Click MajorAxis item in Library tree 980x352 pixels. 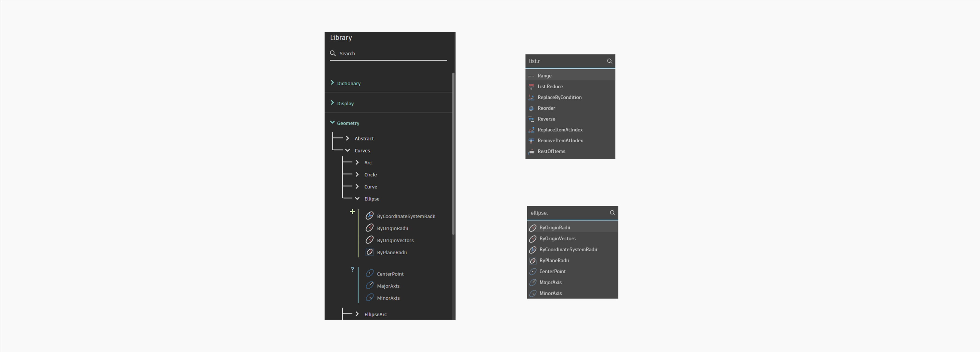[388, 286]
